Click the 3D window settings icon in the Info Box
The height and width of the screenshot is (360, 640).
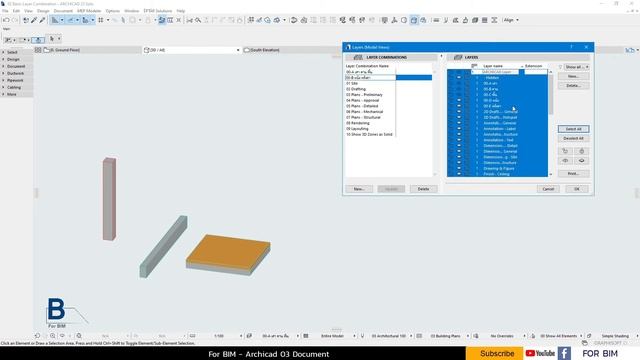(x=38, y=40)
